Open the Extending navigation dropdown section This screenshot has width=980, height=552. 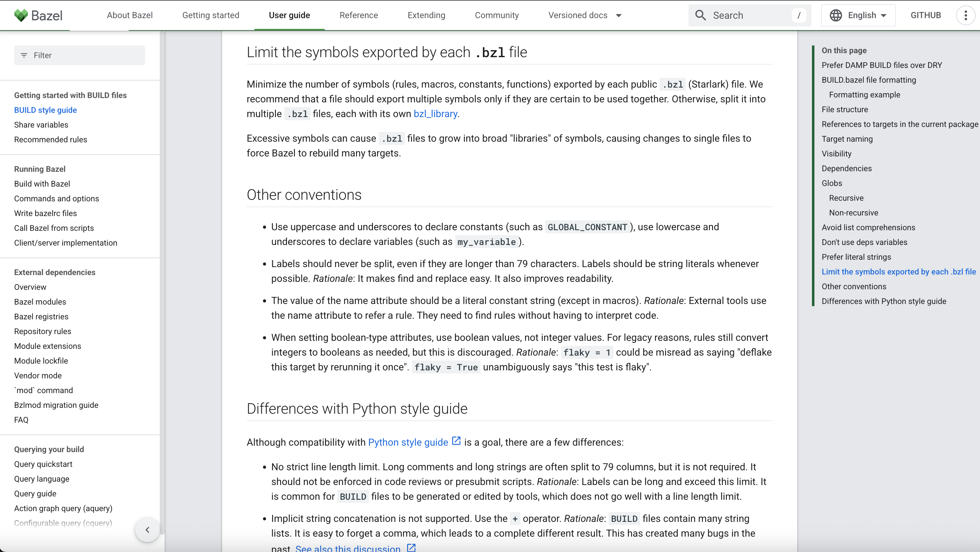click(426, 15)
